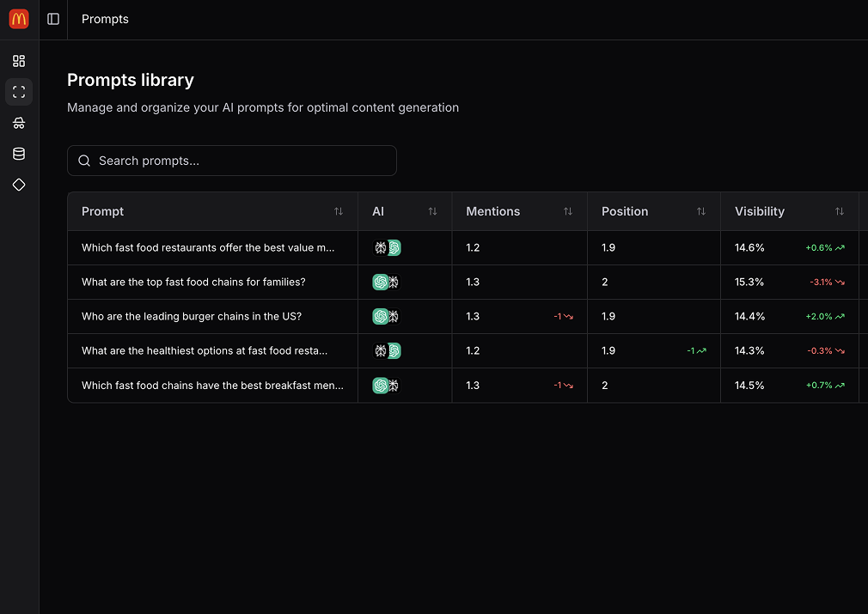Open the dashboard grid icon in sidebar
This screenshot has height=614, width=868.
19,61
